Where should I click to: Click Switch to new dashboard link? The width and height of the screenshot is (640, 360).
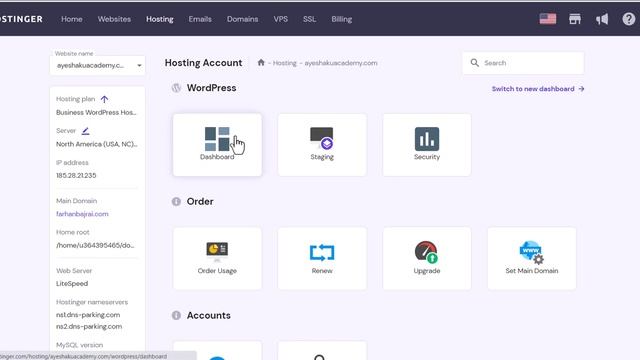[x=538, y=89]
